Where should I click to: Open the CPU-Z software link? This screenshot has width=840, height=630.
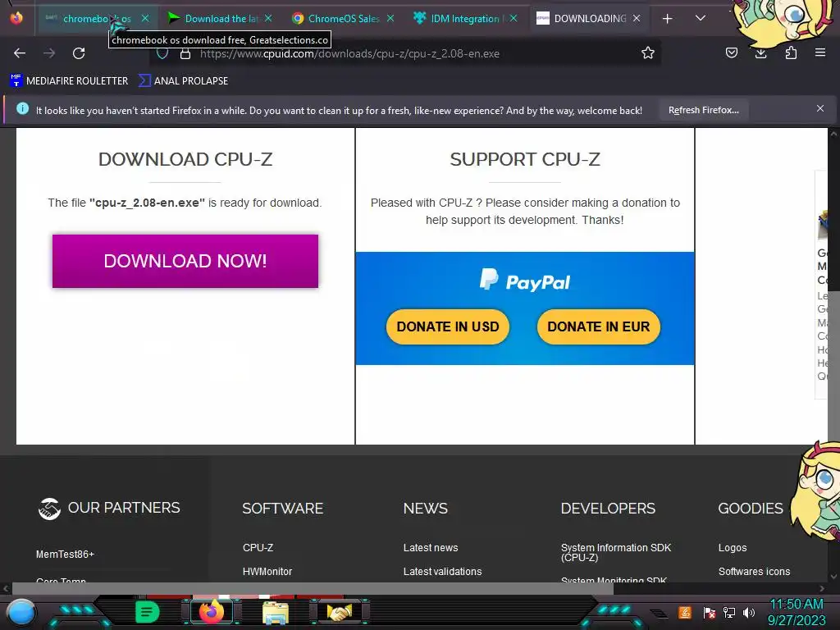[x=258, y=547]
